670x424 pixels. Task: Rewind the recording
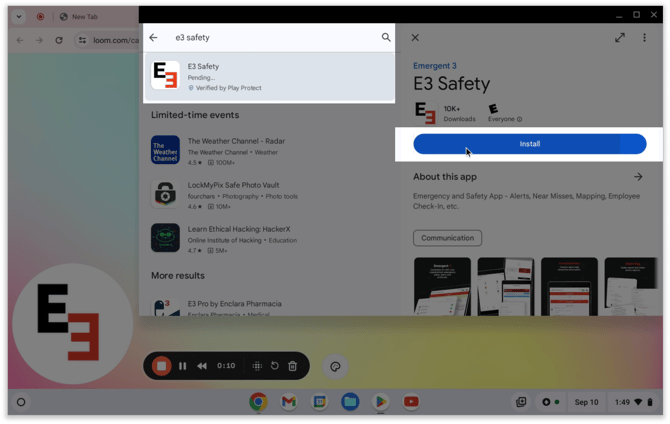tap(202, 366)
